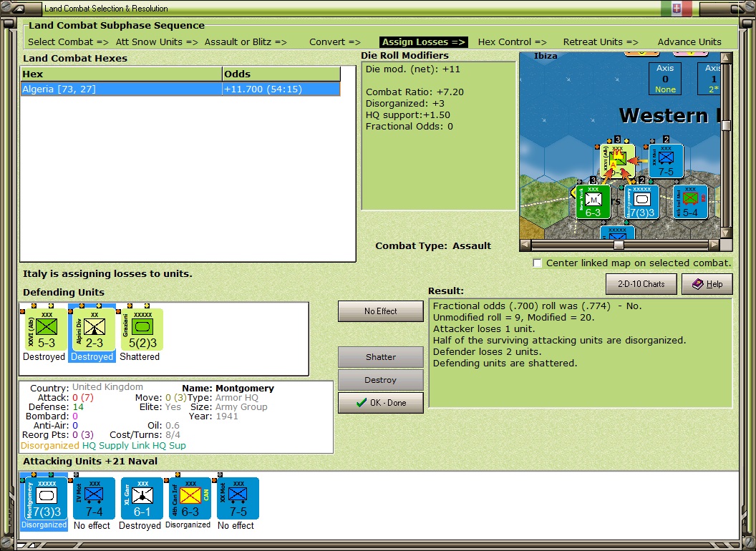Click map scroll left arrow
This screenshot has width=756, height=551.
(x=525, y=245)
